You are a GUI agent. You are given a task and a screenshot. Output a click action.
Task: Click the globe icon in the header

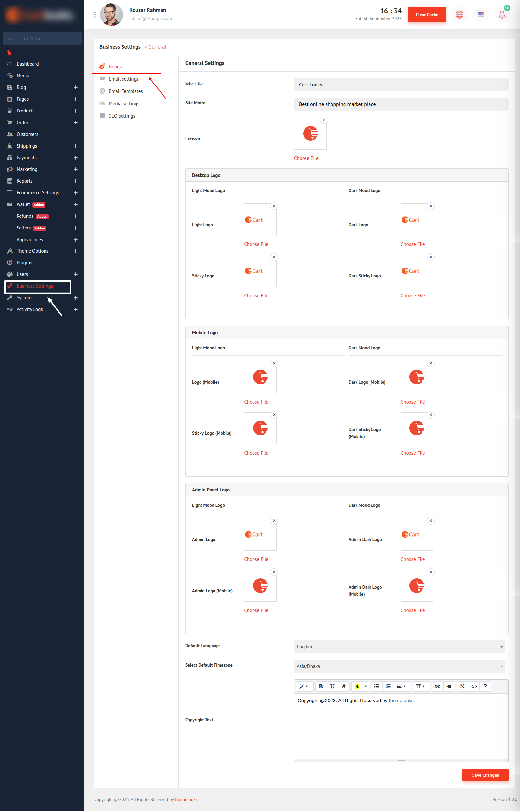click(459, 15)
